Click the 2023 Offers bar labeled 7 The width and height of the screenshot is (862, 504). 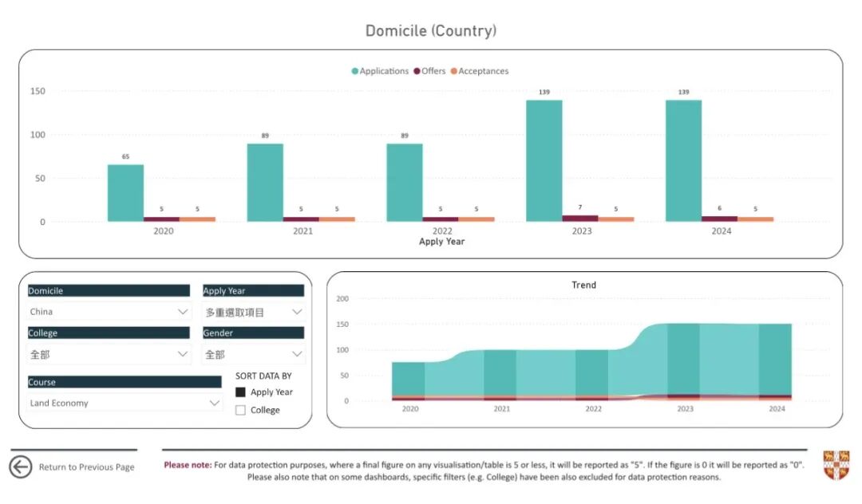[x=579, y=218]
